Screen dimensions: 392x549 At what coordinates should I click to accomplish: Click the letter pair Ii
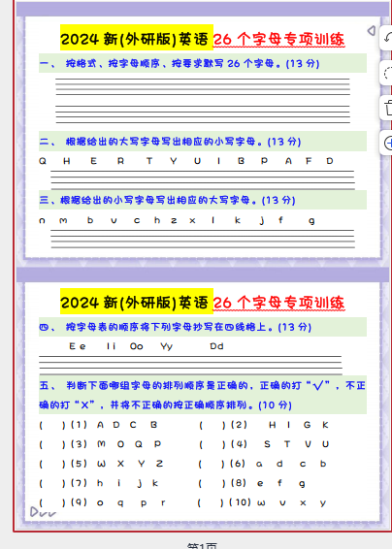[x=111, y=346]
